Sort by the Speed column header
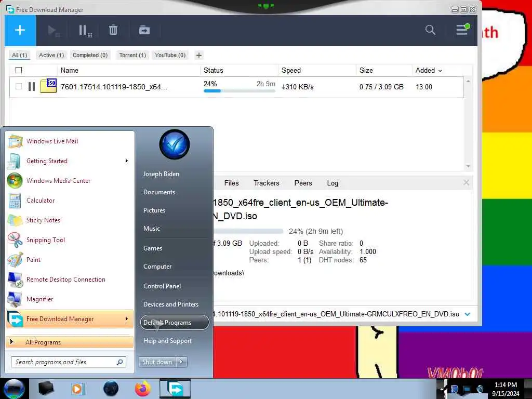532x399 pixels. 291,70
